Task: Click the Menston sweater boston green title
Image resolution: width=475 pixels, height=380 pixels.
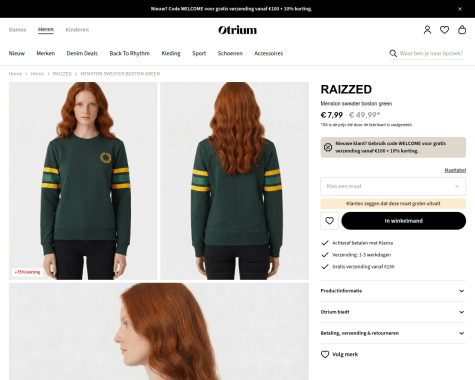Action: click(x=356, y=104)
